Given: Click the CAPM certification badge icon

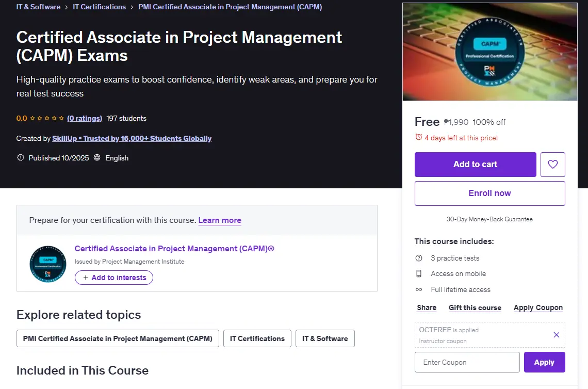Looking at the screenshot, I should click(x=48, y=264).
